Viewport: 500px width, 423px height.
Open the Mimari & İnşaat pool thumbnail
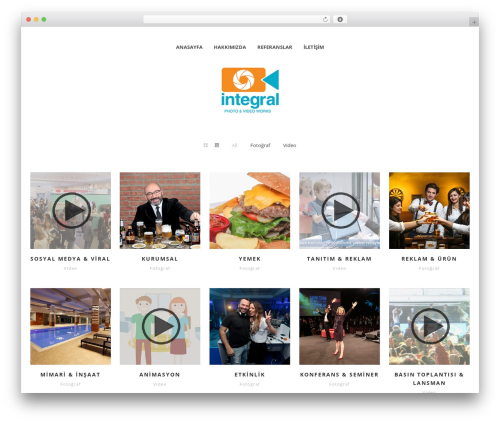click(x=71, y=326)
